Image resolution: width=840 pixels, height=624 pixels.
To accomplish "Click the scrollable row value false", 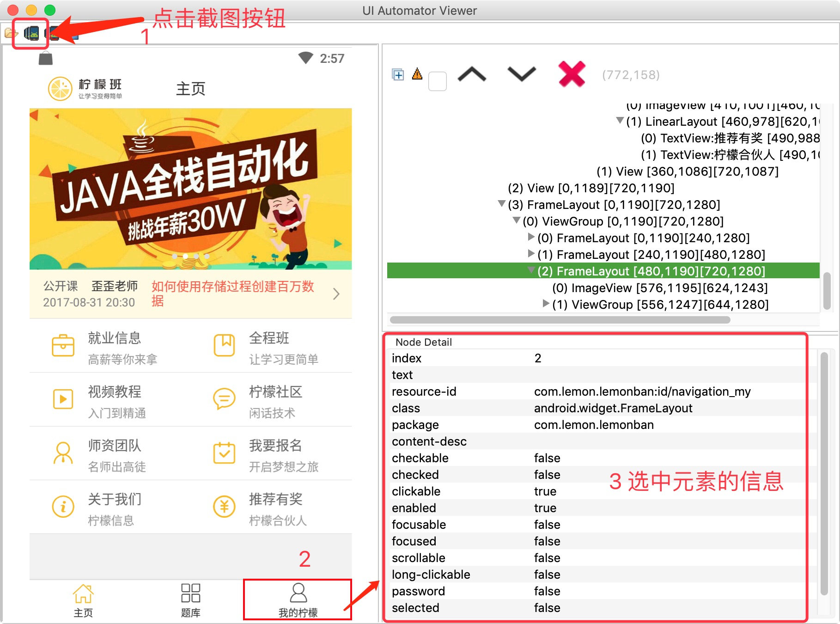I will (x=547, y=558).
